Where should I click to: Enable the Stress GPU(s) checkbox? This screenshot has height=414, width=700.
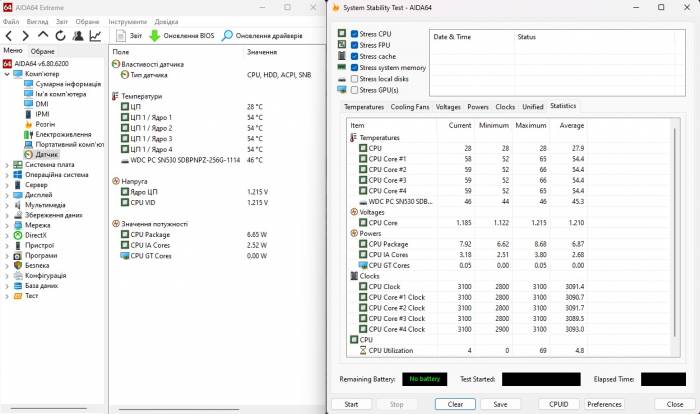[x=354, y=90]
